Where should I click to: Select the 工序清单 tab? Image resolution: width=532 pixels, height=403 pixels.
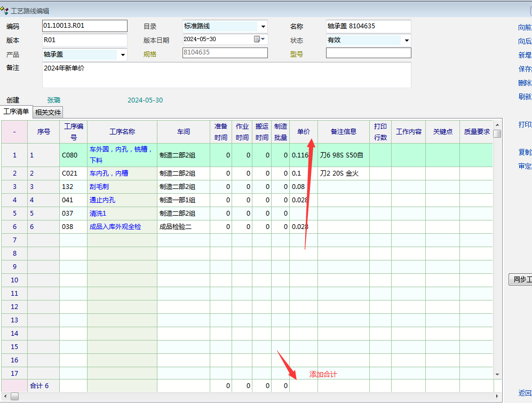[x=16, y=112]
